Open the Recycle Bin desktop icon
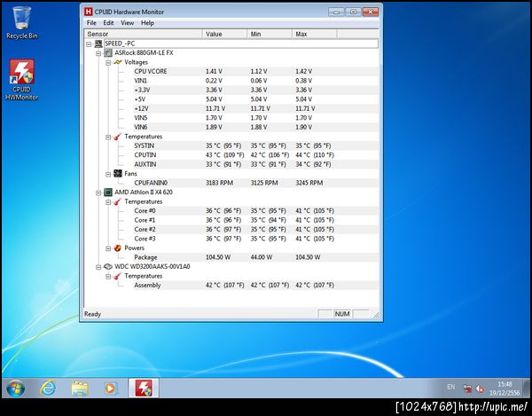 (x=21, y=23)
